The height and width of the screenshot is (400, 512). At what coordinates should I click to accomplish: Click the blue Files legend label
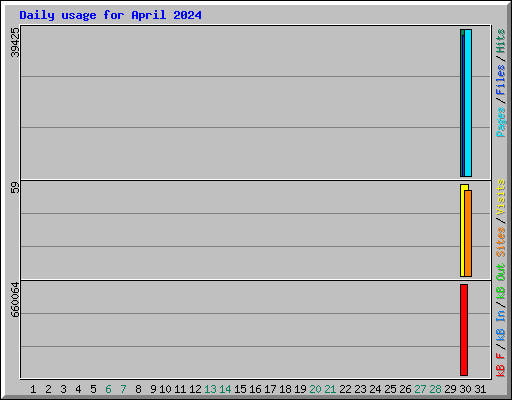click(x=501, y=80)
